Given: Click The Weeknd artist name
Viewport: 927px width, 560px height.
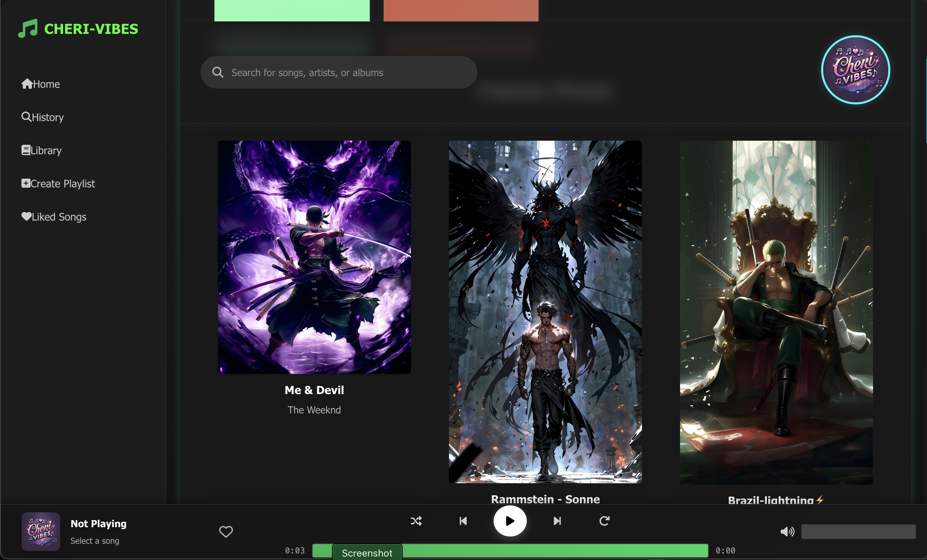Looking at the screenshot, I should 314,410.
